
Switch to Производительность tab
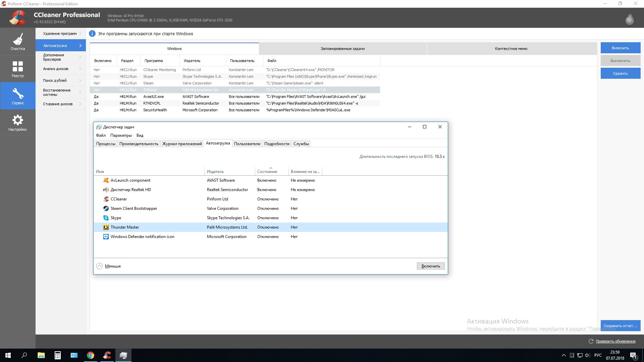139,144
